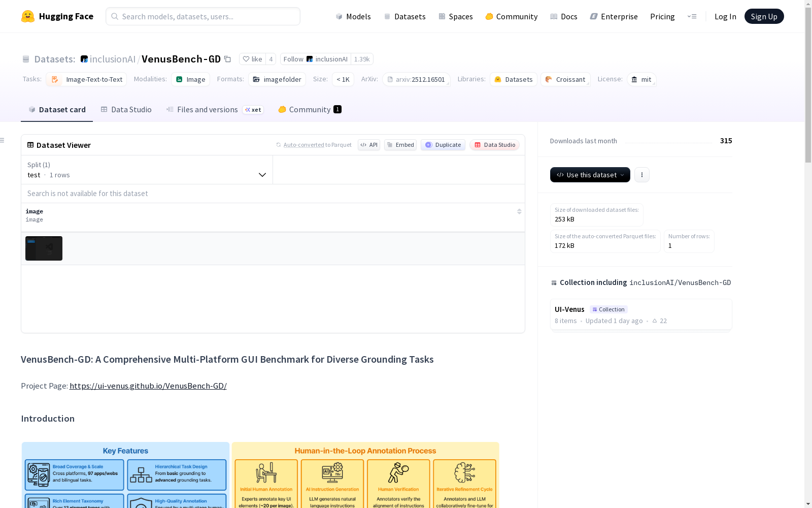The image size is (812, 508).
Task: Open Spaces in the top navigation
Action: (x=456, y=16)
